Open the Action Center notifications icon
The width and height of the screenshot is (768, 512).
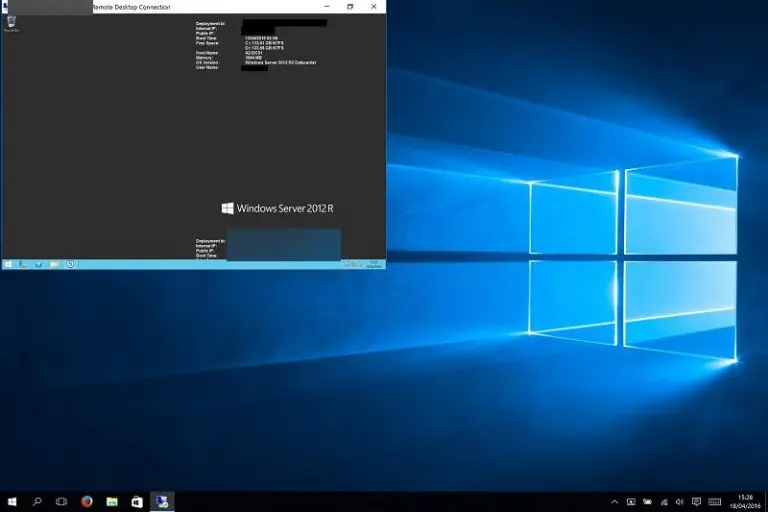pyautogui.click(x=696, y=502)
